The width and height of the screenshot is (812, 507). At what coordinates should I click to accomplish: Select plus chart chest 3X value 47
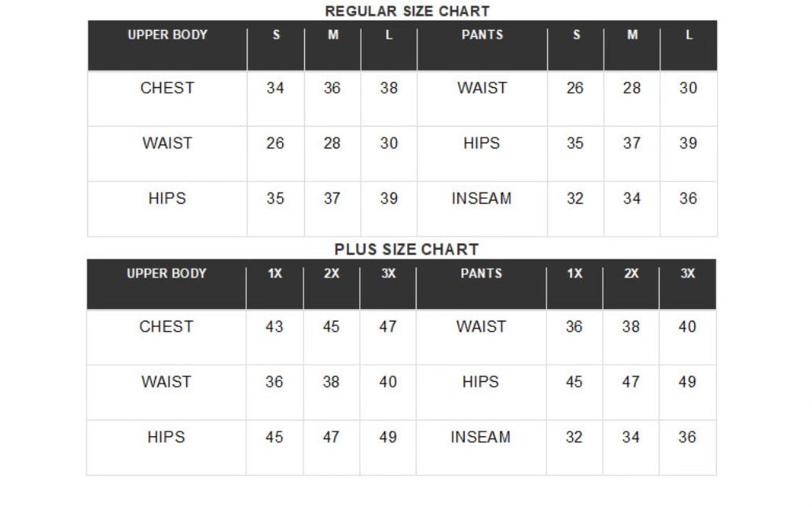[x=388, y=326]
